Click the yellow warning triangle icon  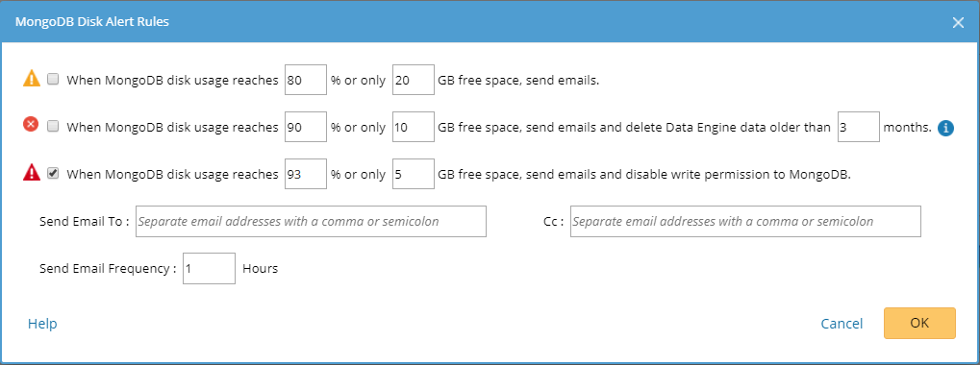31,79
